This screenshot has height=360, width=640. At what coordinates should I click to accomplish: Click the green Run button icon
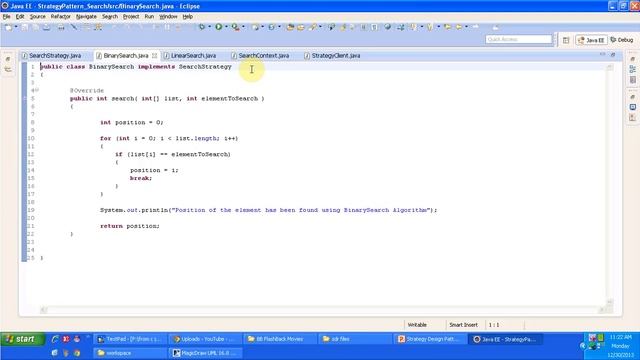click(x=219, y=27)
